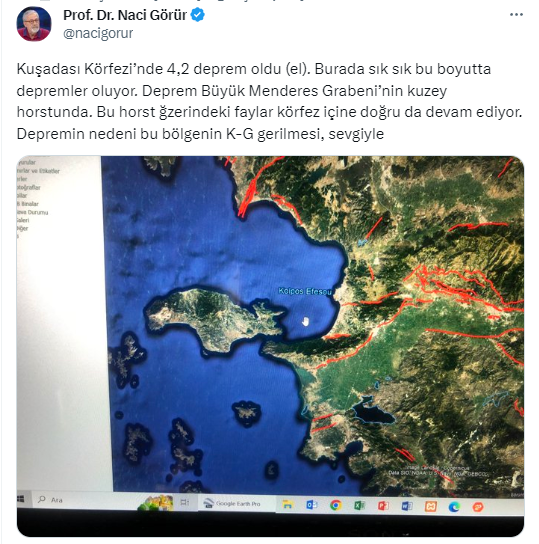Select the Galeri layer in the sidebar
The width and height of the screenshot is (539, 544).
pos(23,220)
